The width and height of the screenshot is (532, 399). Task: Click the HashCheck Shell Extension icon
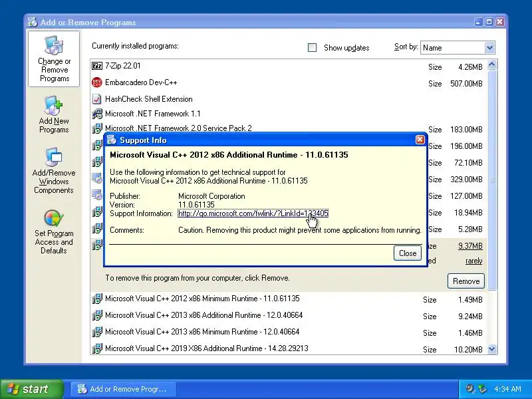(97, 99)
